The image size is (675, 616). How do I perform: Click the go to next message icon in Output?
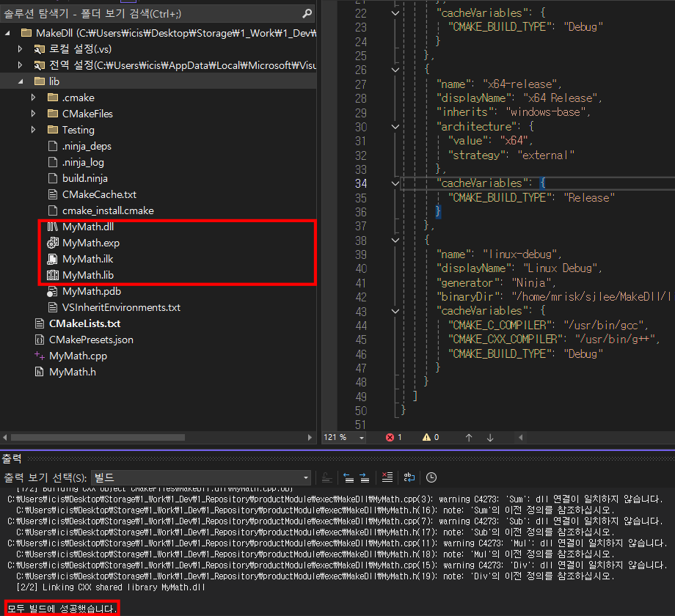tap(364, 477)
